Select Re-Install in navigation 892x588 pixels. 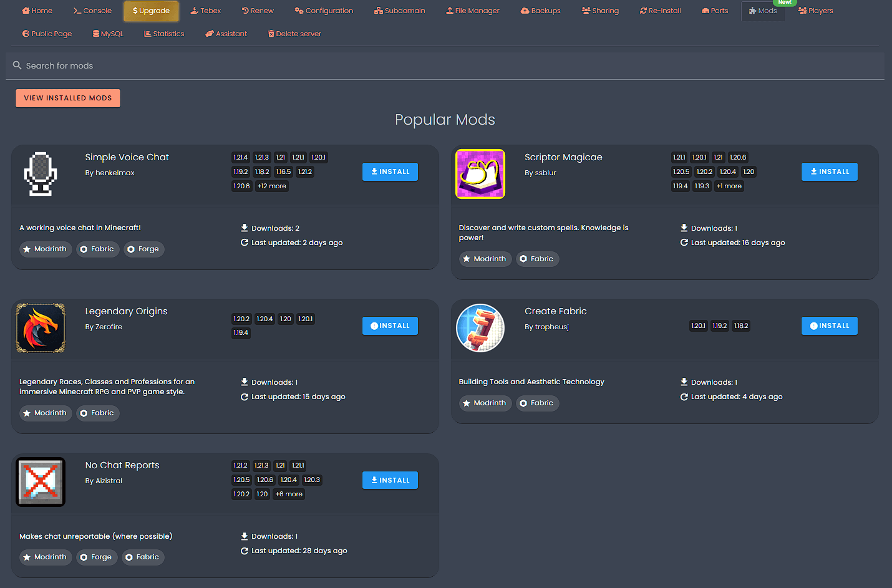tap(661, 11)
